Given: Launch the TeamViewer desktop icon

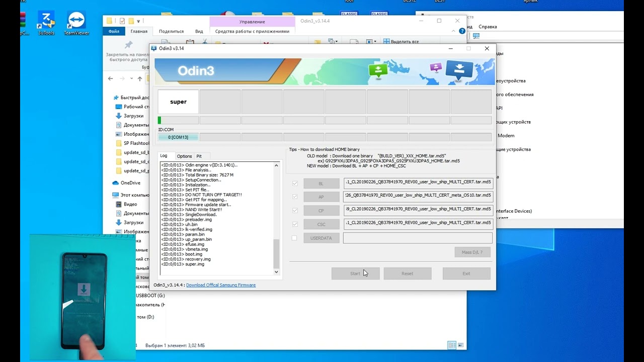Looking at the screenshot, I should (x=76, y=23).
